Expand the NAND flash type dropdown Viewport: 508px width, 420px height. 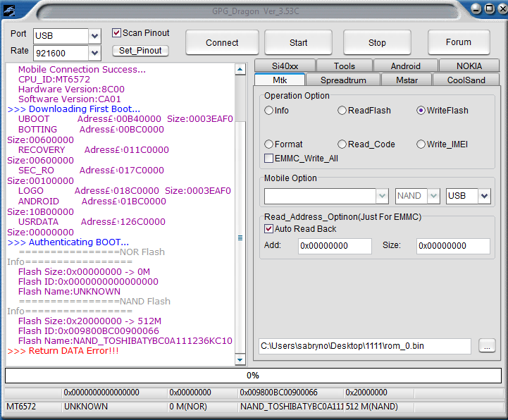coord(433,196)
